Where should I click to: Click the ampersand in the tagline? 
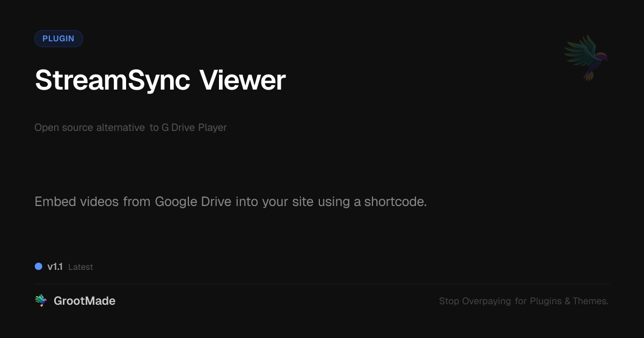pyautogui.click(x=567, y=301)
